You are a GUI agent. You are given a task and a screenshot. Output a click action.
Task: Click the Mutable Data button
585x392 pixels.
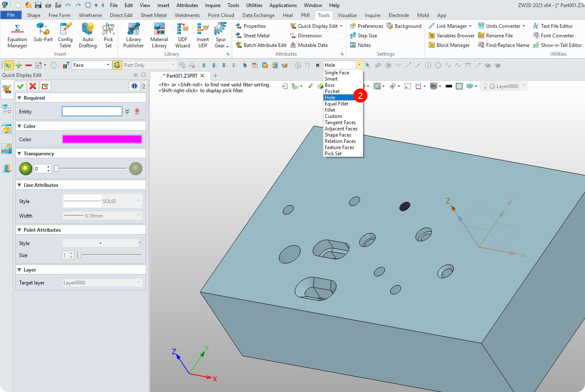(x=308, y=45)
